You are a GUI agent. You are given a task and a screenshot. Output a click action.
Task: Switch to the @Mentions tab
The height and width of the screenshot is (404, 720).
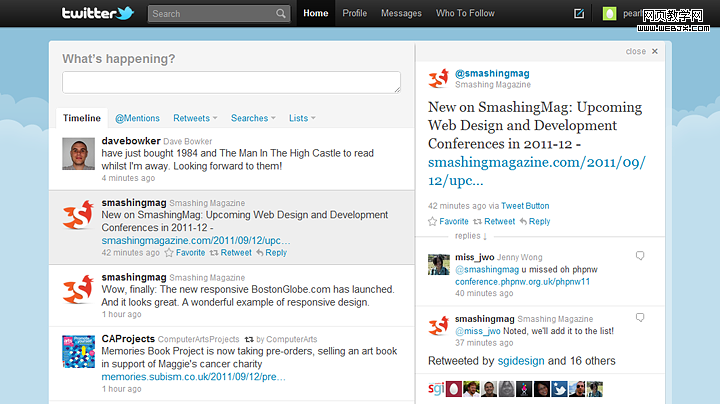pyautogui.click(x=137, y=118)
